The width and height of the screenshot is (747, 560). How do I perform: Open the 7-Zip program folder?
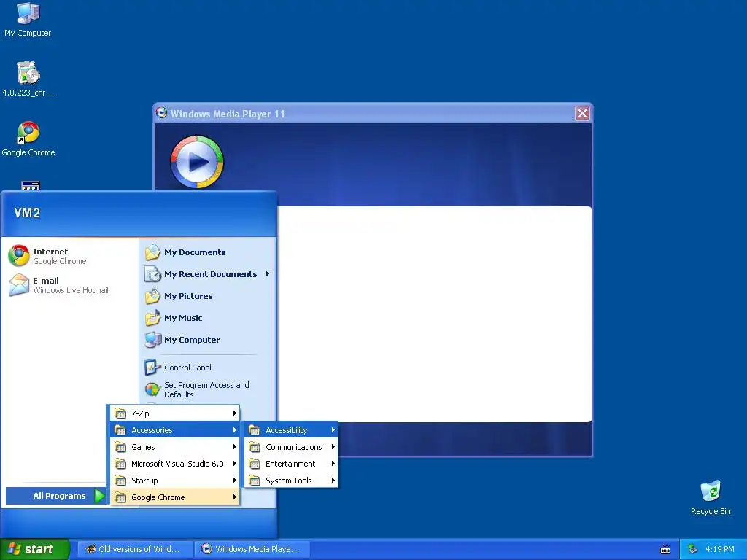click(175, 413)
